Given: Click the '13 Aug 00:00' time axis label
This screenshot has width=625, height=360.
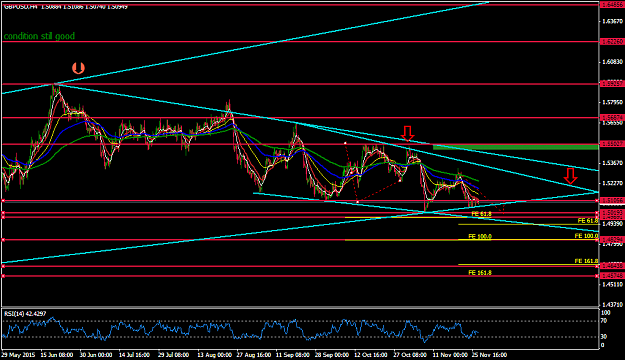Looking at the screenshot, I should tap(214, 355).
